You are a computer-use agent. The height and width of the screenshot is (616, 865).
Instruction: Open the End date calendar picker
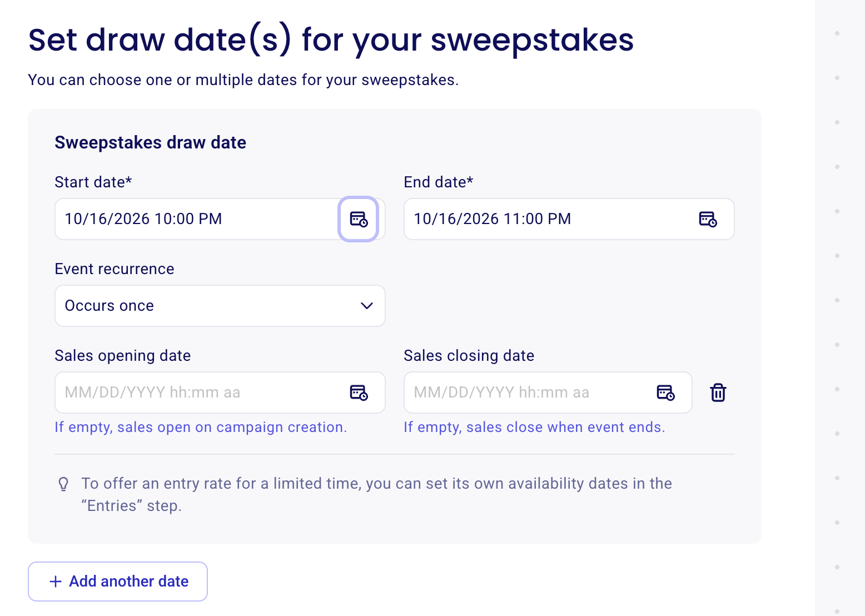click(x=708, y=219)
